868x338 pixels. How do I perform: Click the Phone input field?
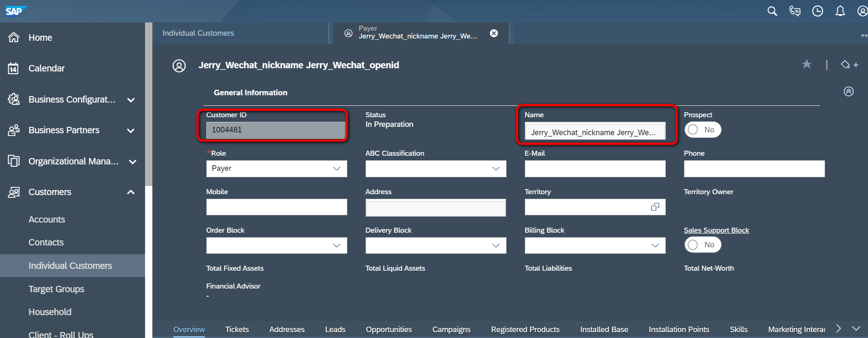click(x=754, y=169)
